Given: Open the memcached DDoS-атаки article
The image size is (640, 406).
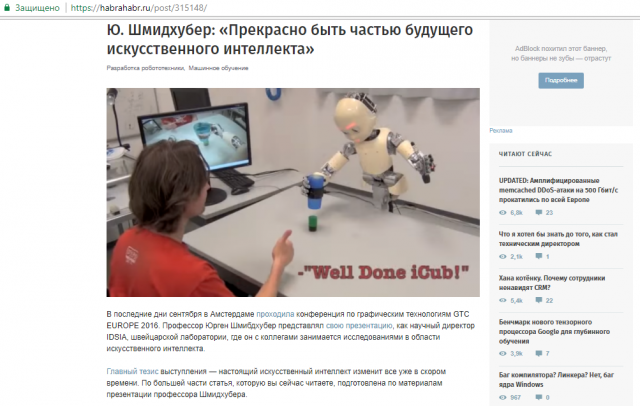Looking at the screenshot, I should click(x=558, y=190).
